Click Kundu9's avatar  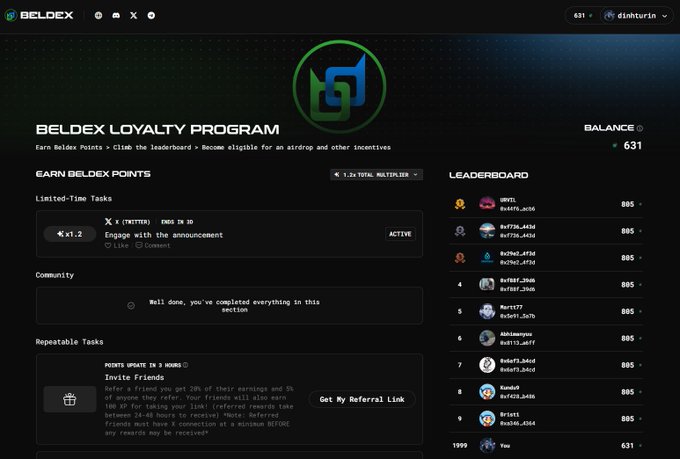pyautogui.click(x=487, y=392)
